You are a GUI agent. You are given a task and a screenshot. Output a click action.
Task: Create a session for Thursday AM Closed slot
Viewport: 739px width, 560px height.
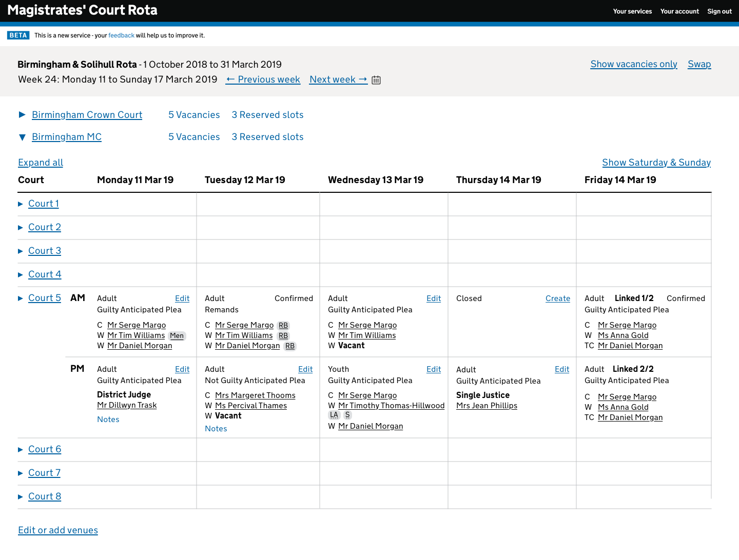click(557, 298)
